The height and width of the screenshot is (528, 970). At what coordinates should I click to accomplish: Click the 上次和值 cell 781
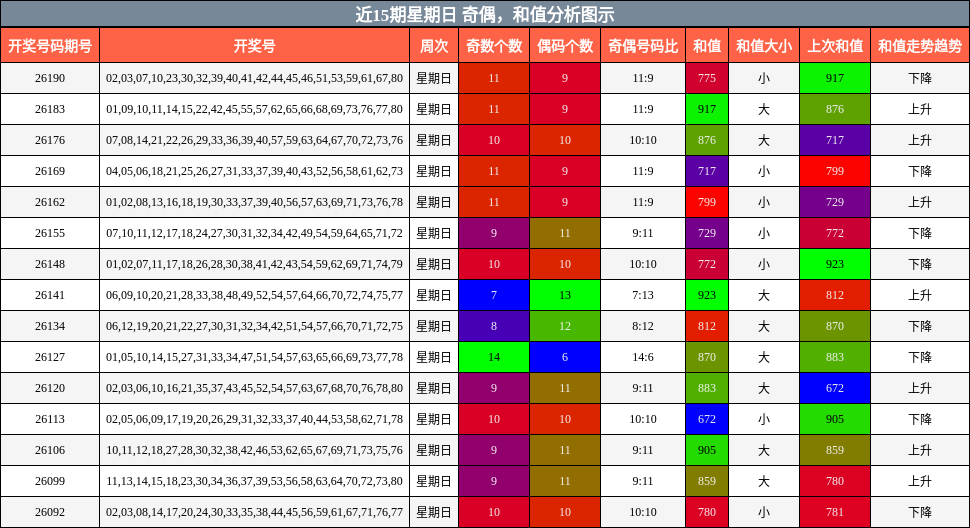[x=835, y=512]
